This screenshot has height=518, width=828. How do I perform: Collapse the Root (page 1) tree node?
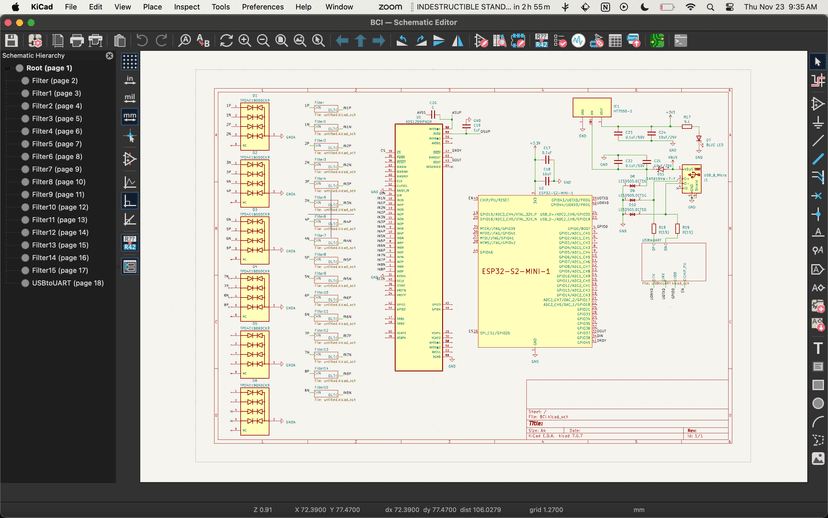[x=8, y=68]
